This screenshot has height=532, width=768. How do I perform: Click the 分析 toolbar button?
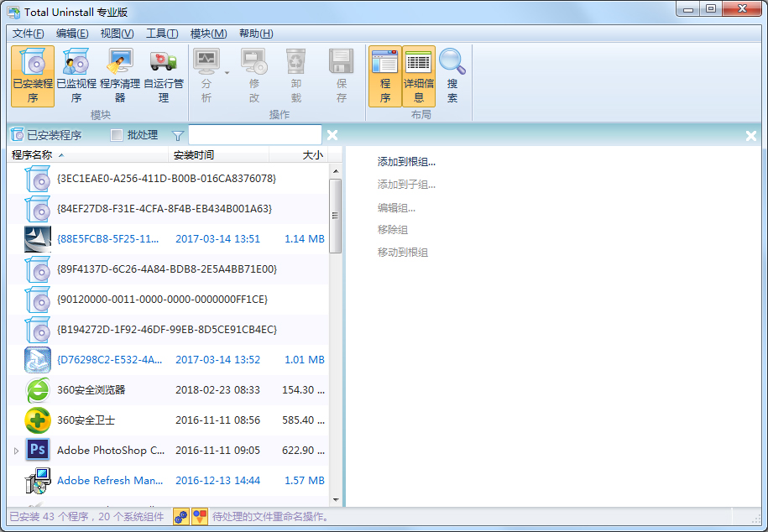point(206,76)
